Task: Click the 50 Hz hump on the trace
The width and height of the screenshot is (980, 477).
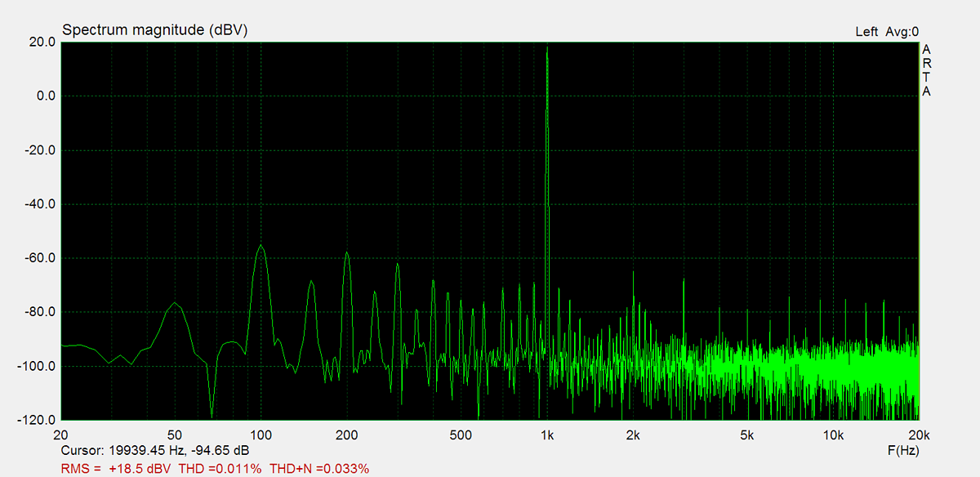Action: click(175, 304)
